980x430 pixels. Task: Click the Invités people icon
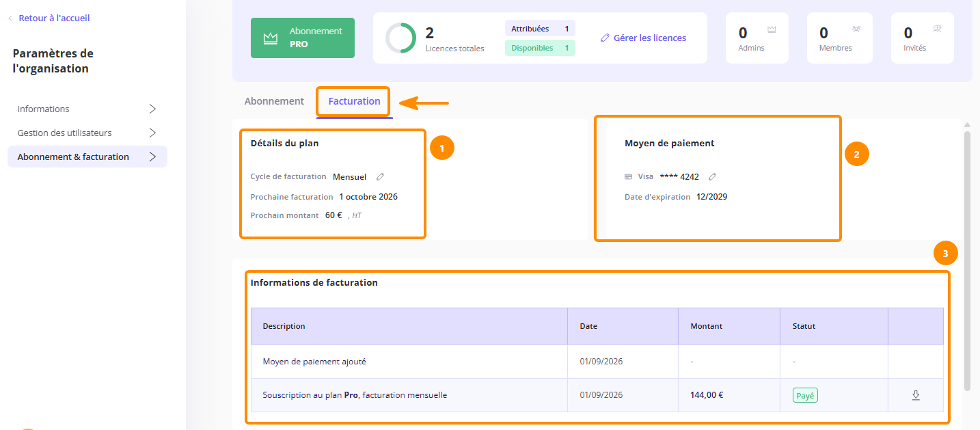[937, 29]
